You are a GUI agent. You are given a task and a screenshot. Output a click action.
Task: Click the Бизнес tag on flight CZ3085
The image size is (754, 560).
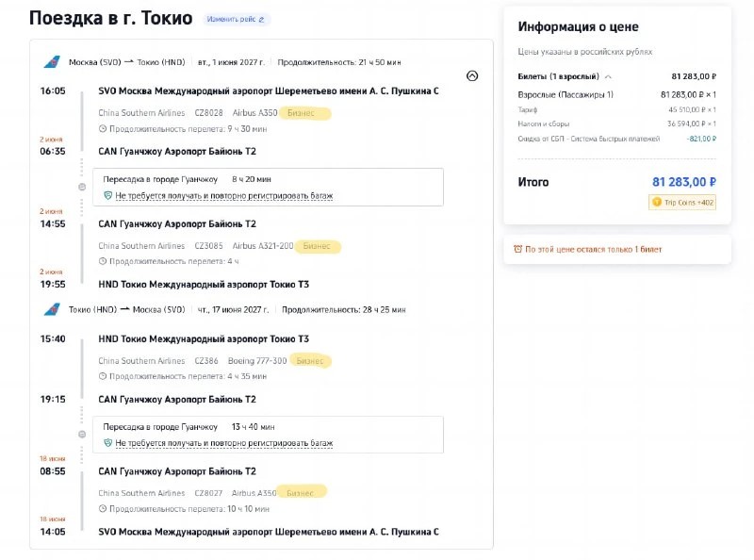(x=318, y=246)
